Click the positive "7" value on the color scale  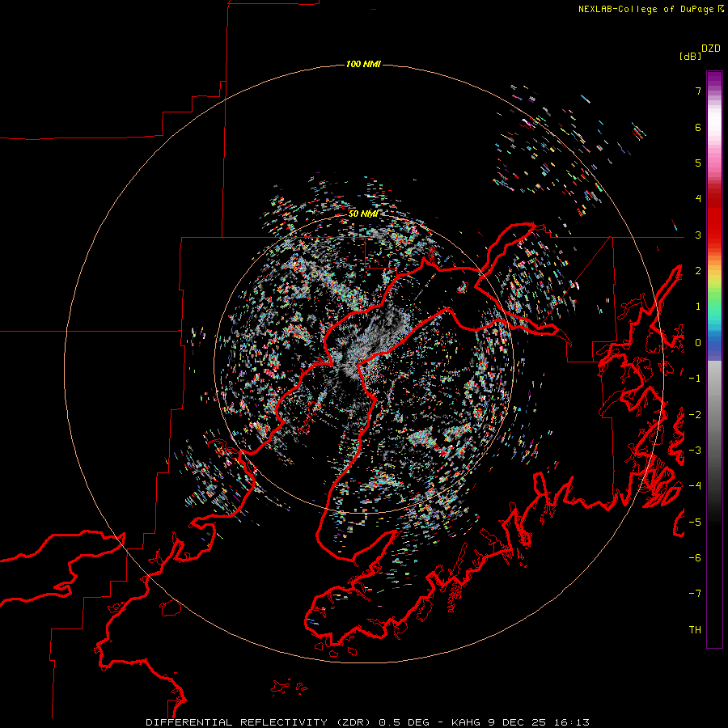tap(698, 91)
